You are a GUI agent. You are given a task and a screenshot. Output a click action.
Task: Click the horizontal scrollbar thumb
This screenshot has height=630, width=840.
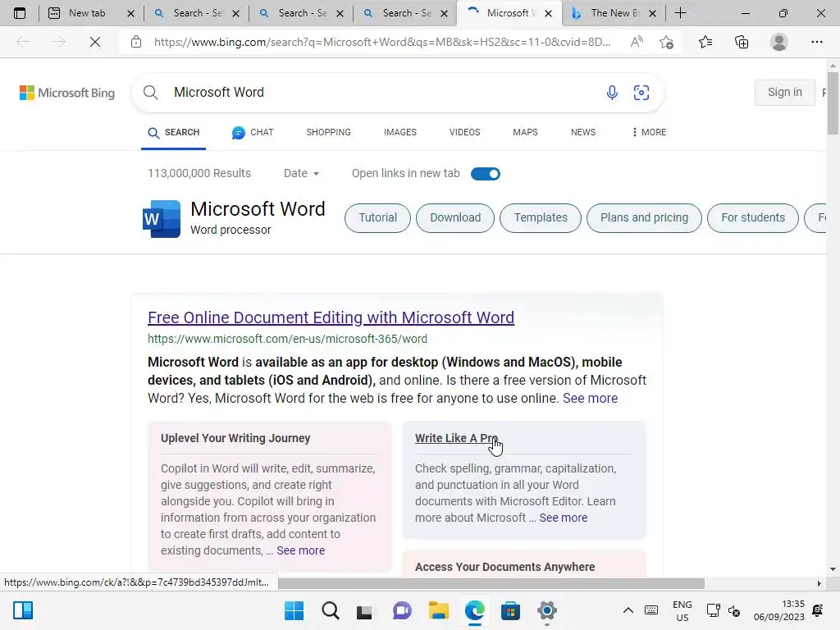pos(491,583)
